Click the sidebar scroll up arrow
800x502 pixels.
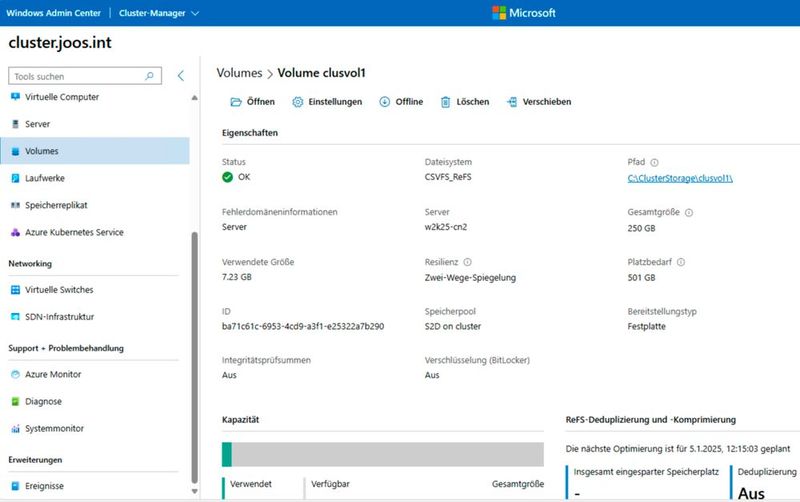coord(194,97)
